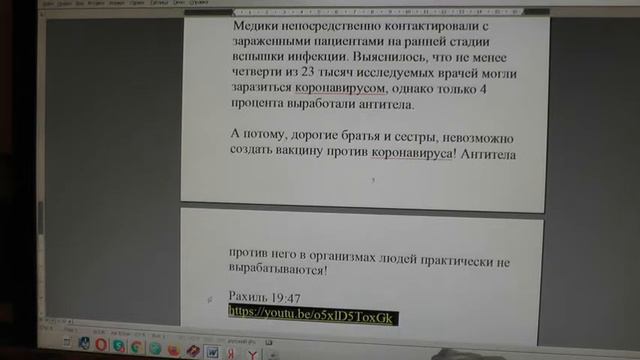Viewport: 640px width, 360px height.
Task: Click the number '23' in the paragraph
Action: pyautogui.click(x=308, y=72)
